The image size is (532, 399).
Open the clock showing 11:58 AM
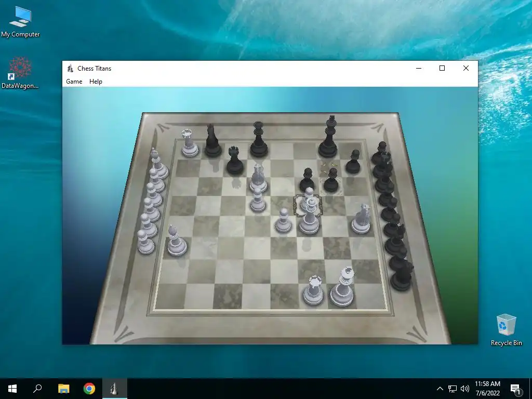[487, 389]
